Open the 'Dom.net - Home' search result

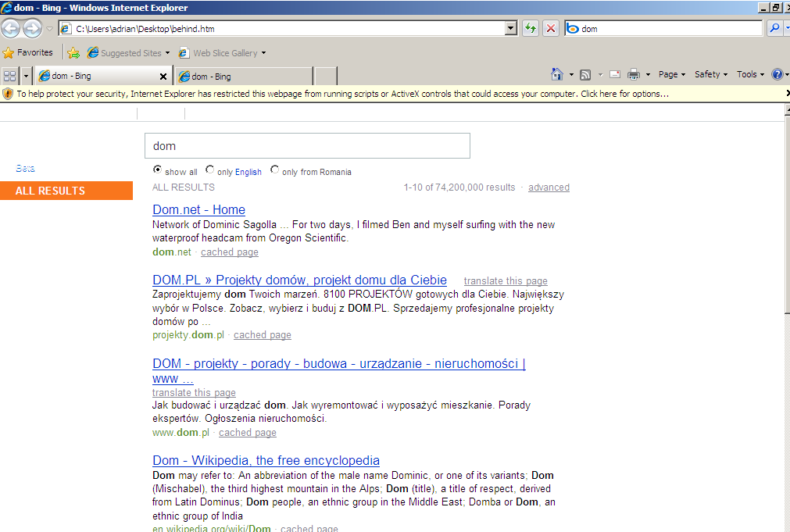pyautogui.click(x=198, y=209)
